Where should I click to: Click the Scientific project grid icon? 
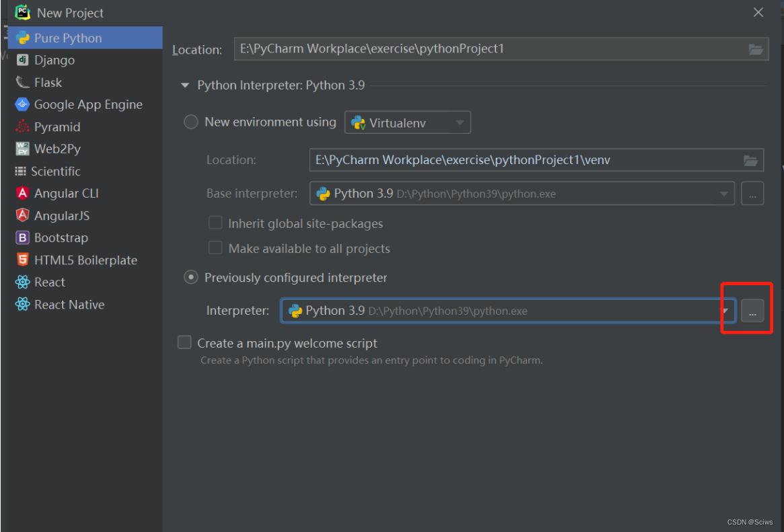click(20, 172)
